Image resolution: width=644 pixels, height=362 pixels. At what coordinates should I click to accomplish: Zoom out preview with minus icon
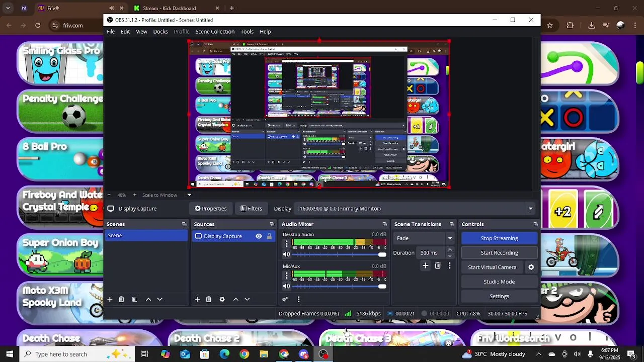click(x=110, y=195)
